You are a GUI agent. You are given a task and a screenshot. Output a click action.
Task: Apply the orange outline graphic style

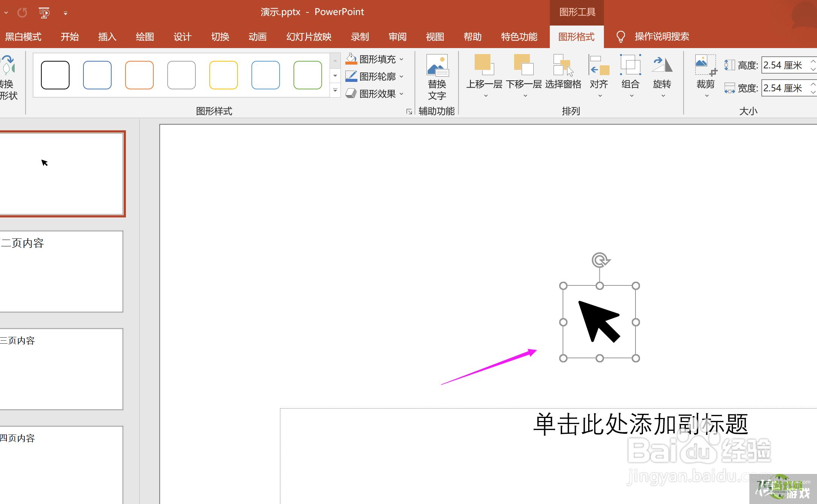coord(139,75)
